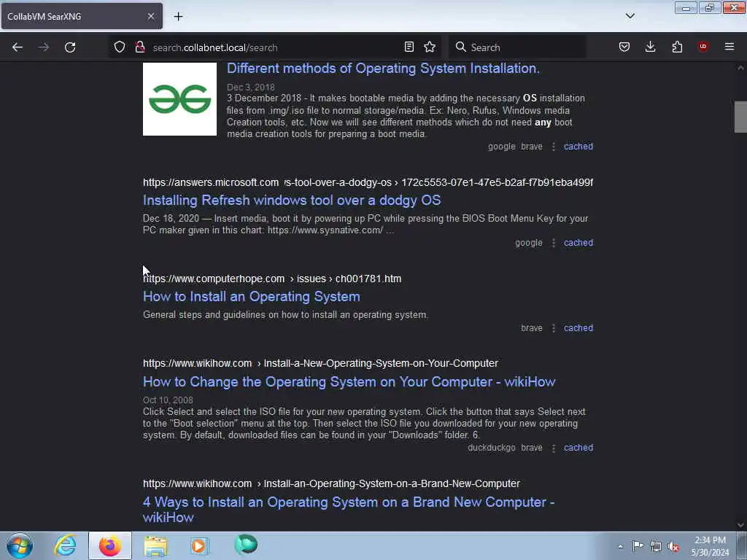Open the taskbar clock showing 2:34 PM

pos(710,546)
